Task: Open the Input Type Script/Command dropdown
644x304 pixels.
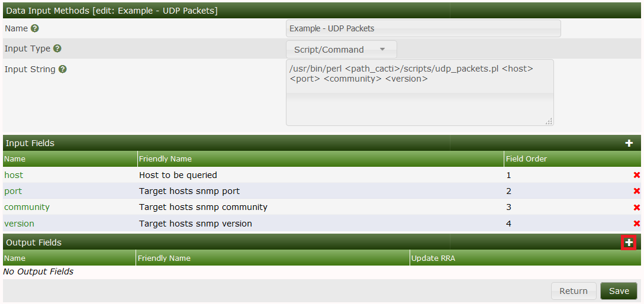Action: [342, 50]
